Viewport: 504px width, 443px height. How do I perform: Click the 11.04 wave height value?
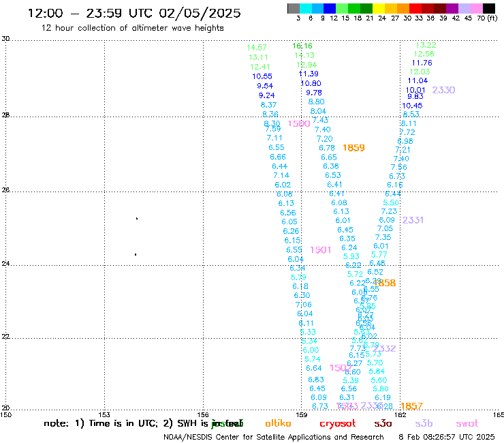[418, 80]
